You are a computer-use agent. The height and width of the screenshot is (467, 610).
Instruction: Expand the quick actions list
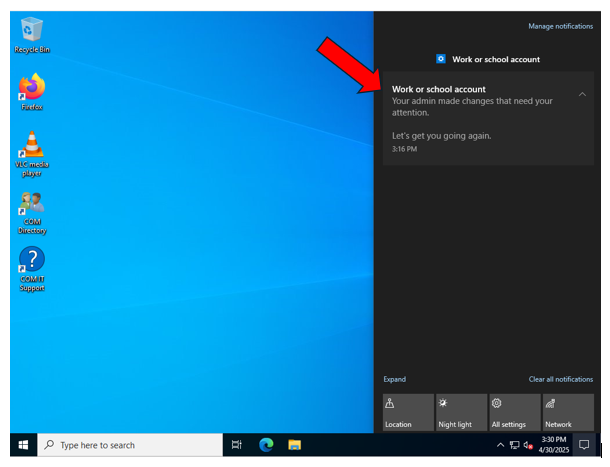tap(394, 379)
